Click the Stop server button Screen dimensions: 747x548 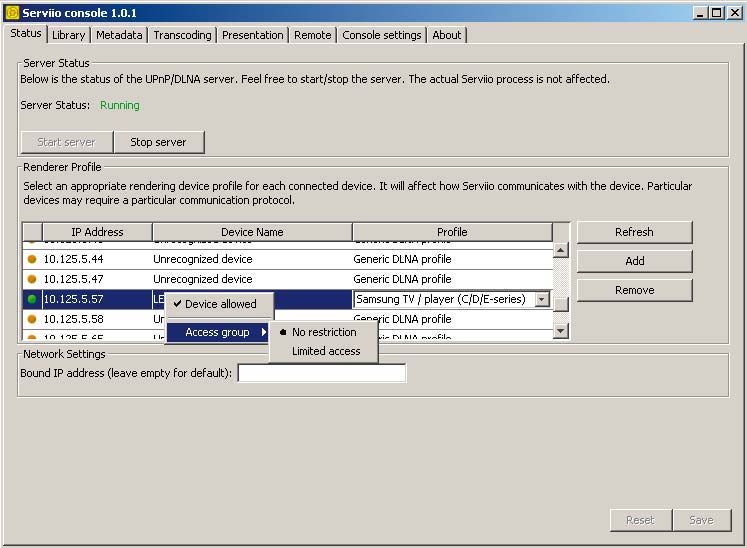159,142
